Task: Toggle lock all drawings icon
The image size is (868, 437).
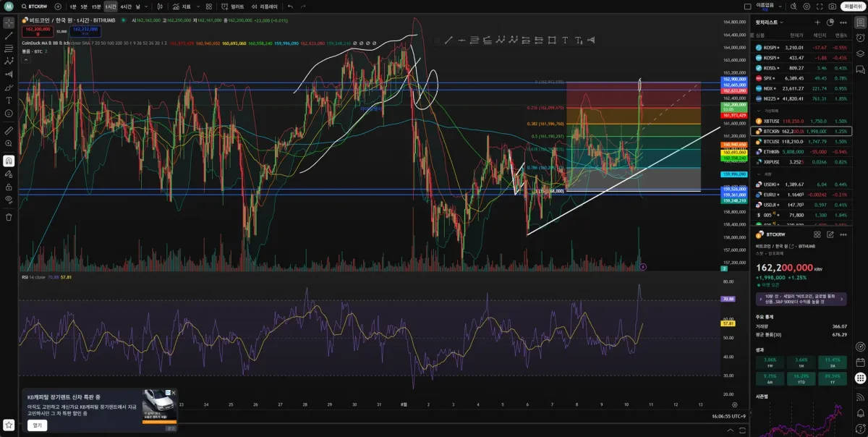Action: click(x=9, y=187)
